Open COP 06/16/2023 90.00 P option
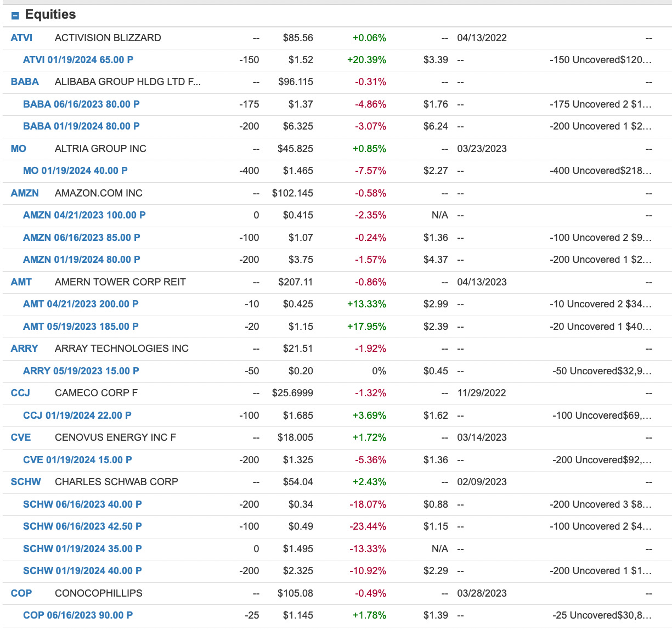This screenshot has height=629, width=672. click(78, 615)
